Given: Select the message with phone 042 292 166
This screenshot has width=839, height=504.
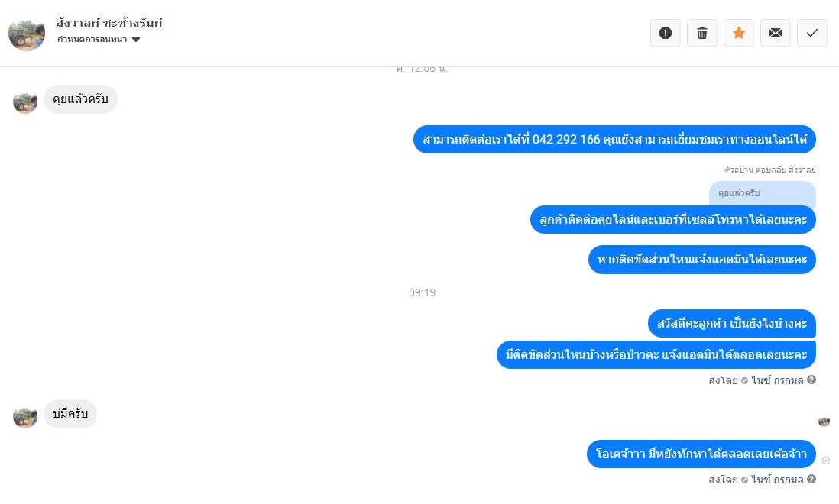Looking at the screenshot, I should click(614, 140).
